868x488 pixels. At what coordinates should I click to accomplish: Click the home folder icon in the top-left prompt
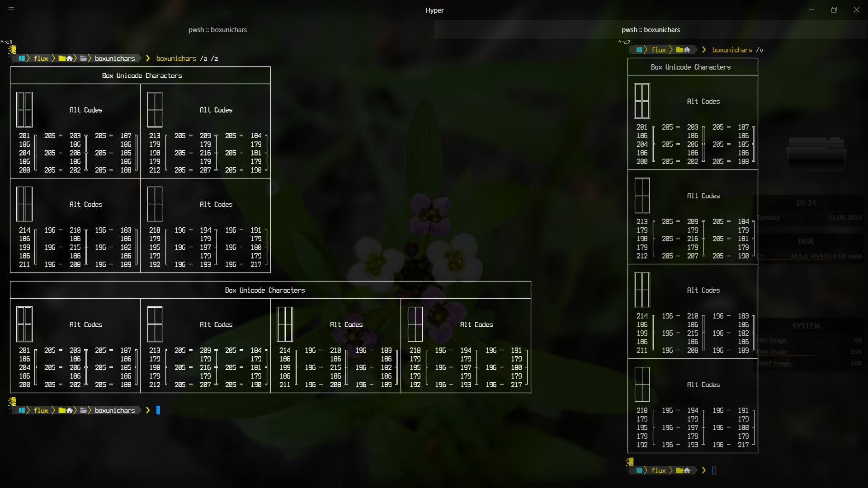pyautogui.click(x=66, y=58)
